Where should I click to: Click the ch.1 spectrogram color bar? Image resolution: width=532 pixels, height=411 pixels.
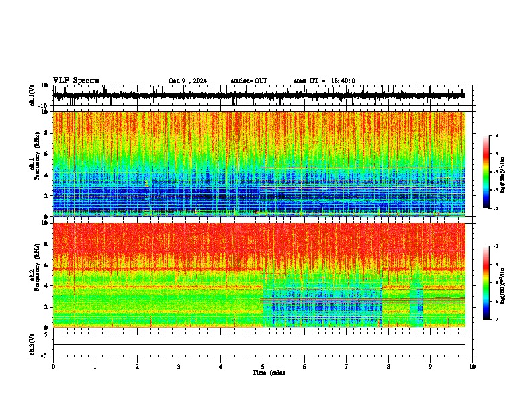pos(486,172)
